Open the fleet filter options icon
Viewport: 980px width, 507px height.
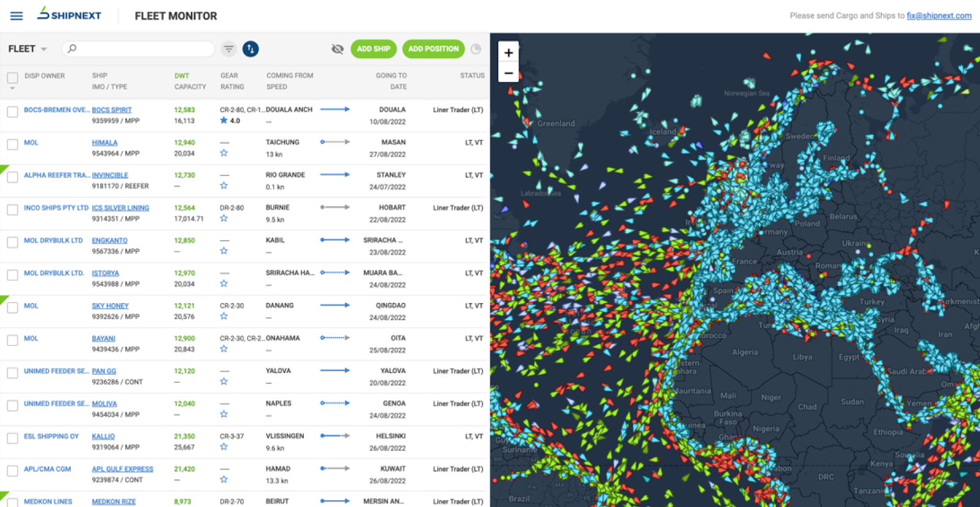pyautogui.click(x=228, y=49)
